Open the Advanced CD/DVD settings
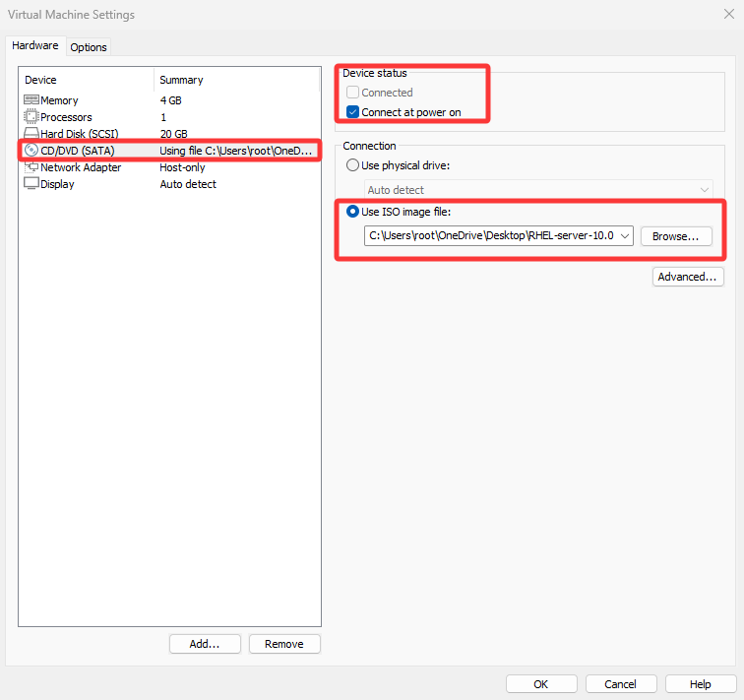Image resolution: width=744 pixels, height=700 pixels. [x=688, y=277]
